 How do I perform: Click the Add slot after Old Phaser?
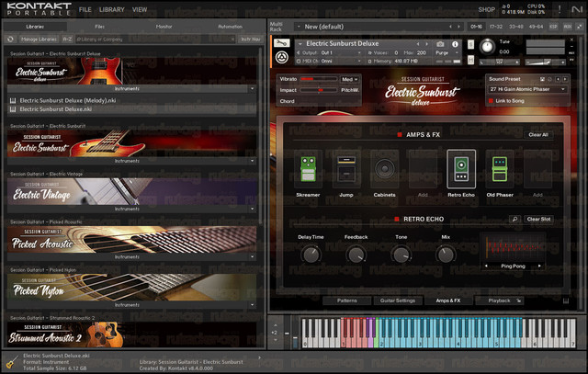point(537,169)
